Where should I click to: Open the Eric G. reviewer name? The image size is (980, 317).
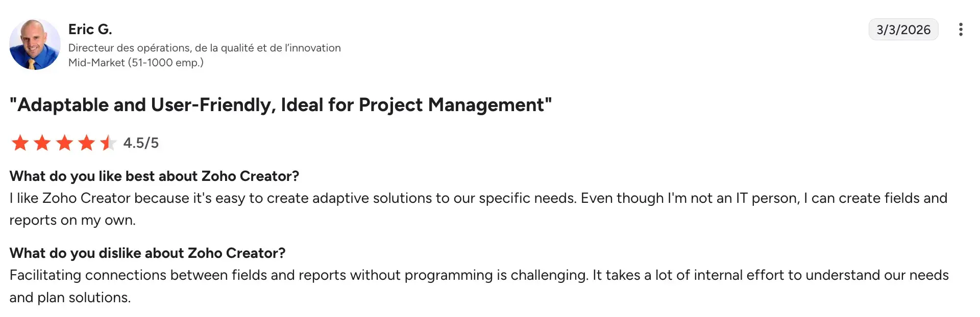click(x=90, y=30)
